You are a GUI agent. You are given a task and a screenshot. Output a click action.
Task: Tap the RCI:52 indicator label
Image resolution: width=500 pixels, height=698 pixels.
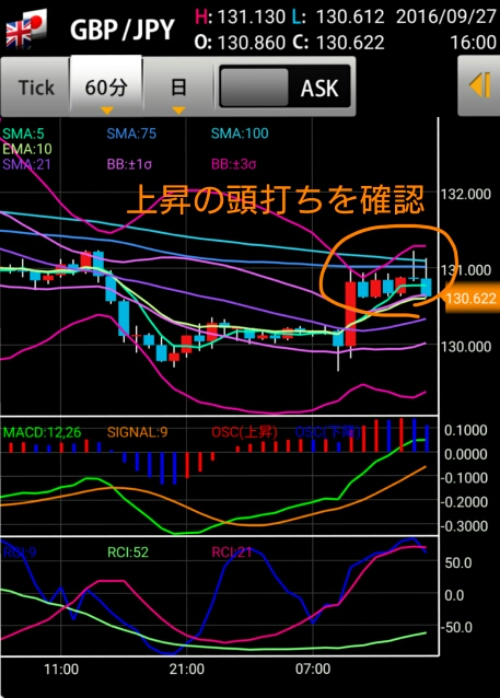128,552
